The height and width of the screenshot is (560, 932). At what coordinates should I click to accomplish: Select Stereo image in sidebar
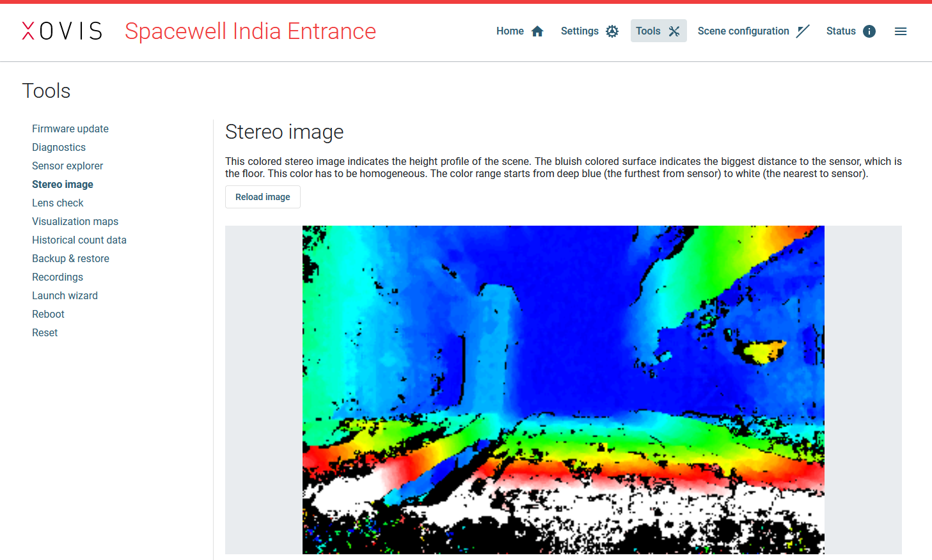pos(63,184)
